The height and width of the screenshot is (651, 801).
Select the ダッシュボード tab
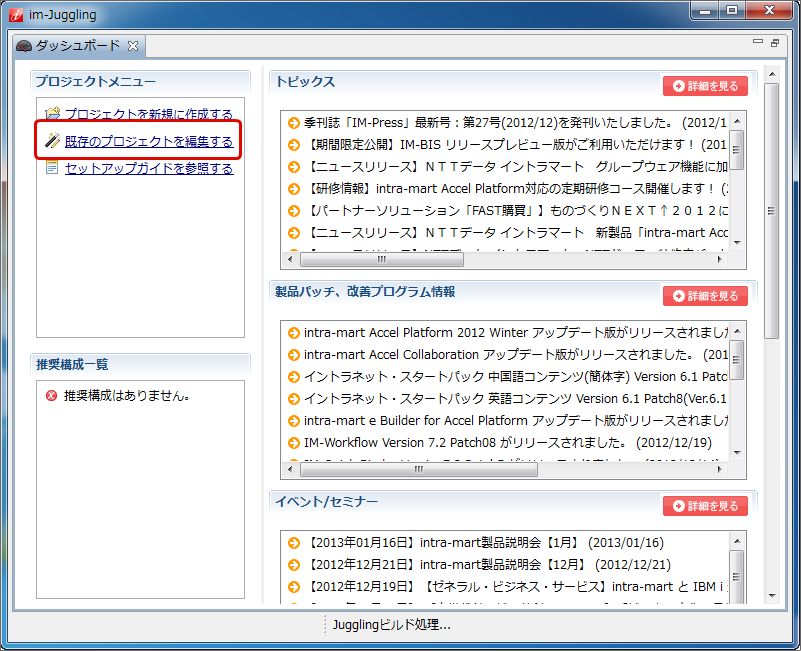(77, 46)
